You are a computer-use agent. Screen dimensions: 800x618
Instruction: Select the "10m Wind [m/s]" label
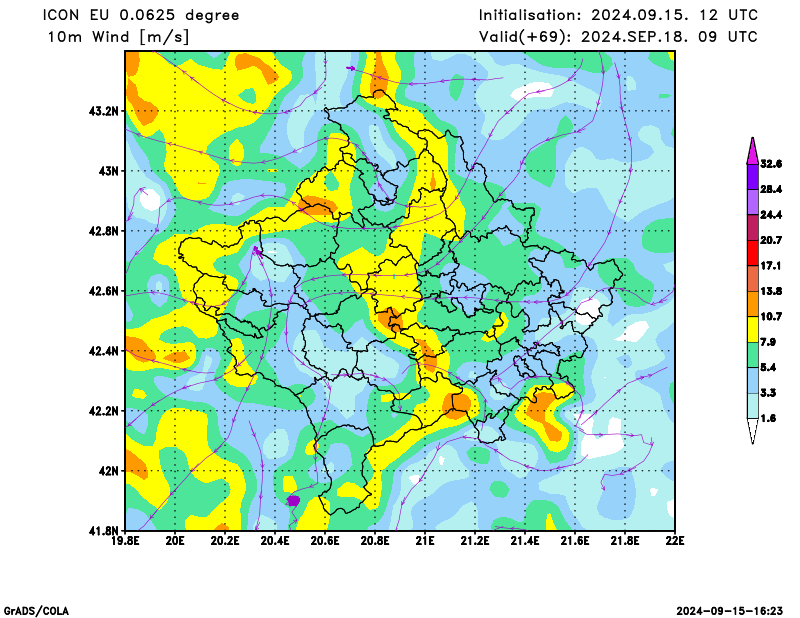point(118,37)
